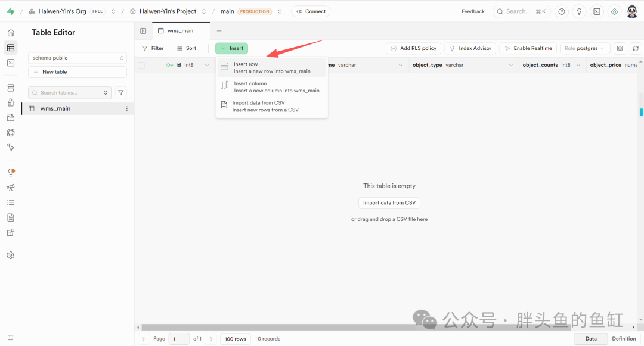This screenshot has height=346, width=644.
Task: Click the Connect button
Action: tap(311, 11)
